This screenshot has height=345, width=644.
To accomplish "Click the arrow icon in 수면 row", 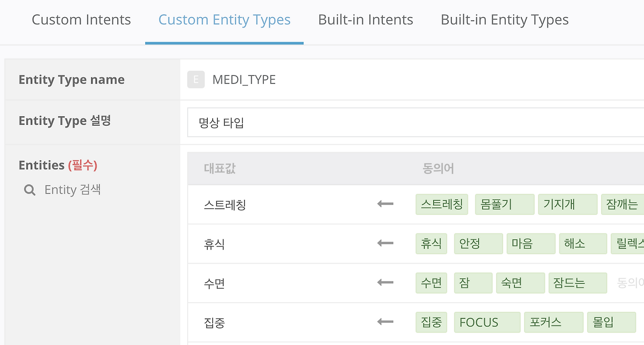I will 385,283.
